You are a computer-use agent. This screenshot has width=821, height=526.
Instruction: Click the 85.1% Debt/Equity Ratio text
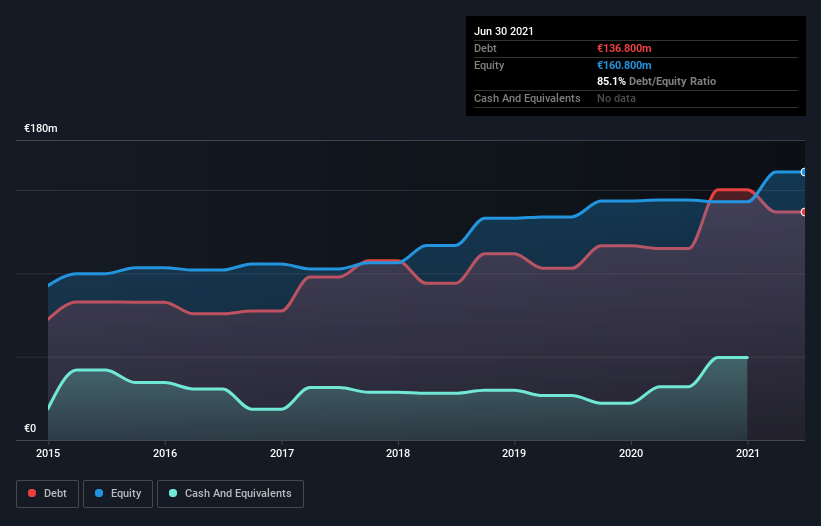657,81
